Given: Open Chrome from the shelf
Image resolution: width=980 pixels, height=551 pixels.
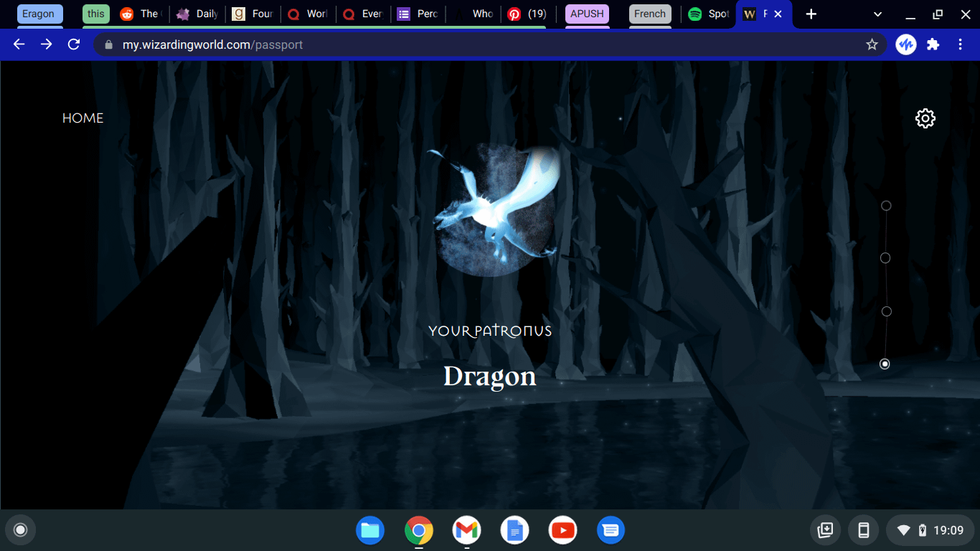Looking at the screenshot, I should (418, 530).
